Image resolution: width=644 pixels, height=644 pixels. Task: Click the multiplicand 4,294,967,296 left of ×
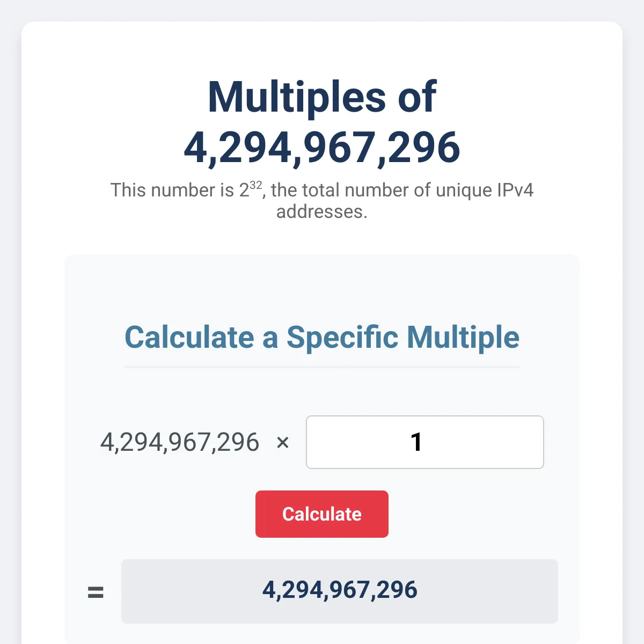click(180, 442)
